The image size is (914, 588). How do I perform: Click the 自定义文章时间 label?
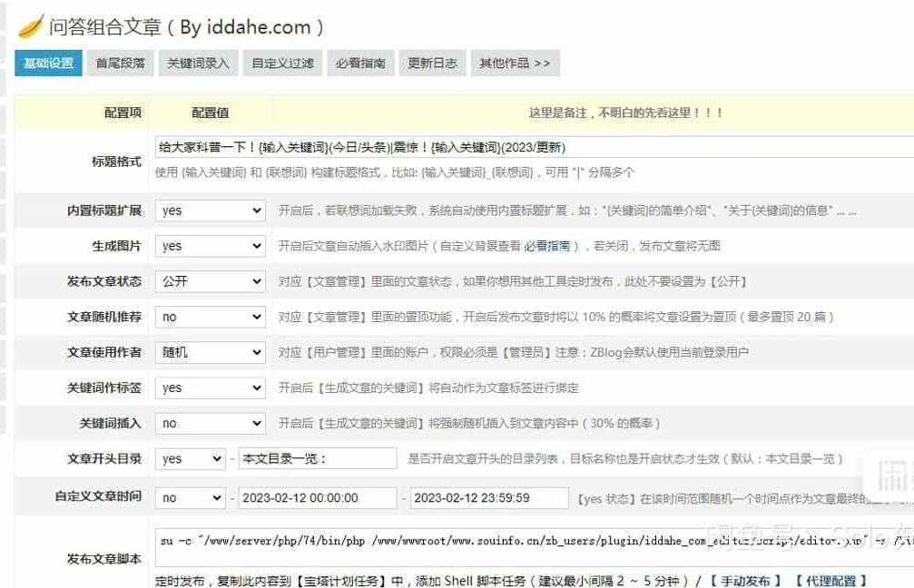98,496
